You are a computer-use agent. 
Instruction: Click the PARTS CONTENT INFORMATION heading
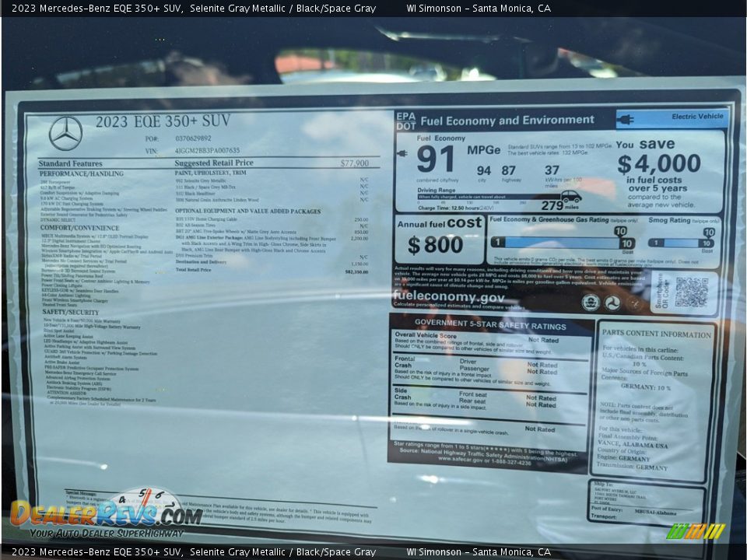point(656,334)
